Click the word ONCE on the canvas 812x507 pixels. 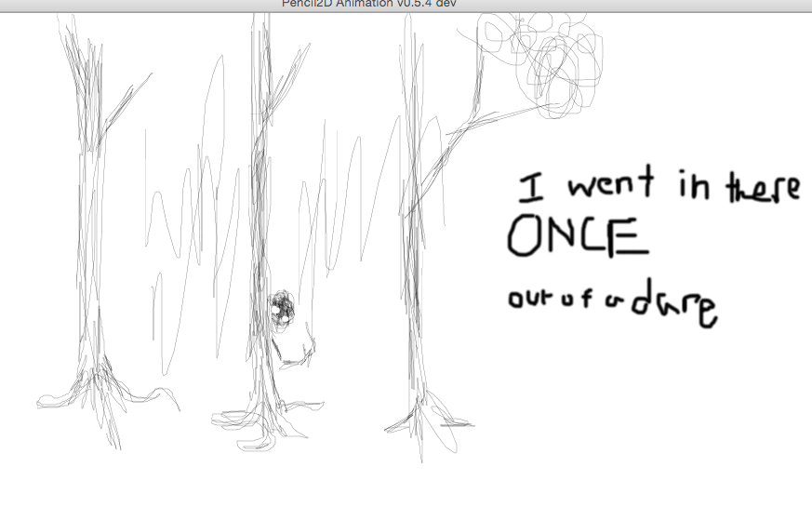(x=575, y=236)
